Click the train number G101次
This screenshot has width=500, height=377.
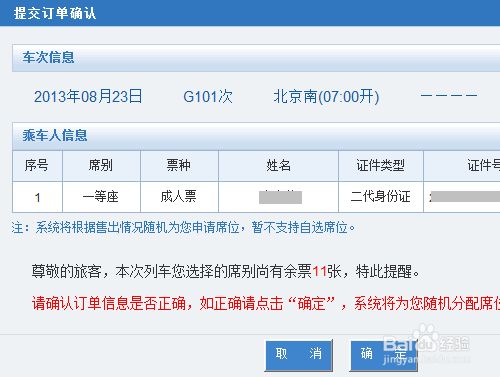[208, 97]
